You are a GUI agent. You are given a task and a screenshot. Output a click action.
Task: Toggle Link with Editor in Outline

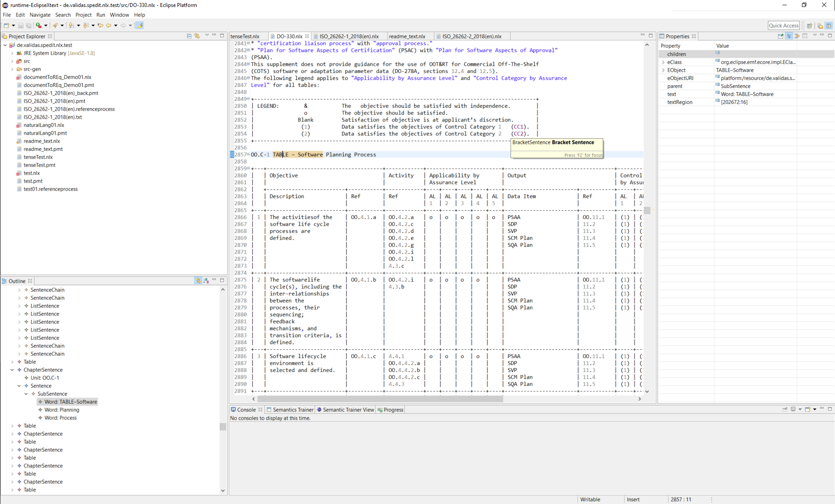(x=198, y=281)
